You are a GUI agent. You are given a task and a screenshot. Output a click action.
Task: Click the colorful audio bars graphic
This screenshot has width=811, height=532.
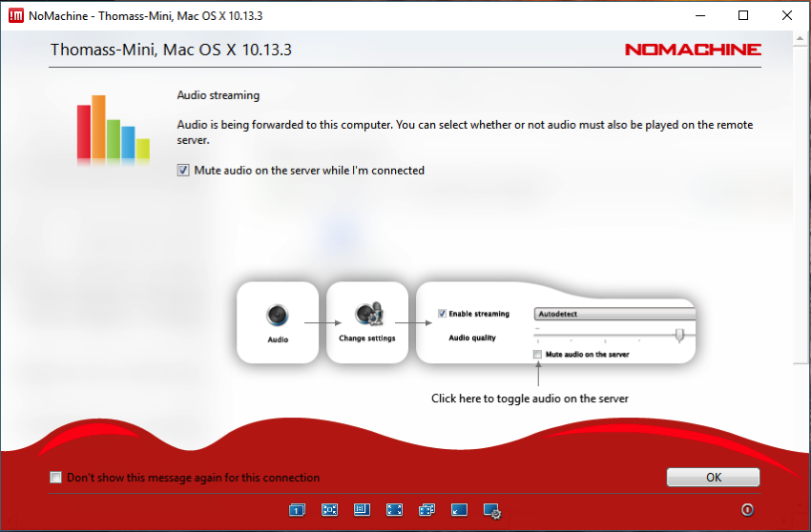pos(114,130)
